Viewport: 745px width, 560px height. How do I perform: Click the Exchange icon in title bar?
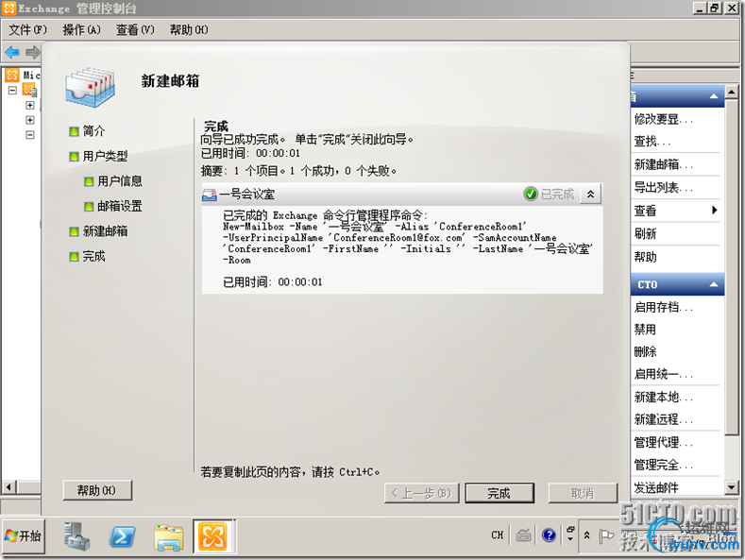click(x=9, y=8)
